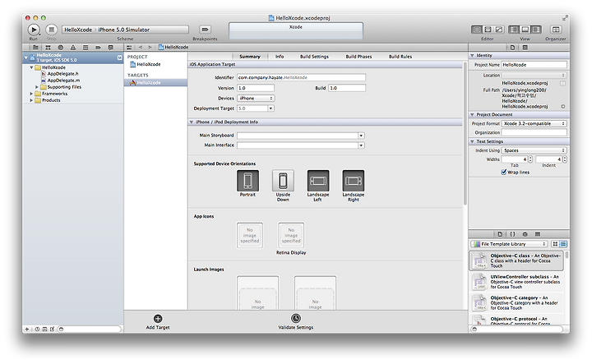This screenshot has width=592, height=364.
Task: Select UIViewController subclass template
Action: click(516, 282)
